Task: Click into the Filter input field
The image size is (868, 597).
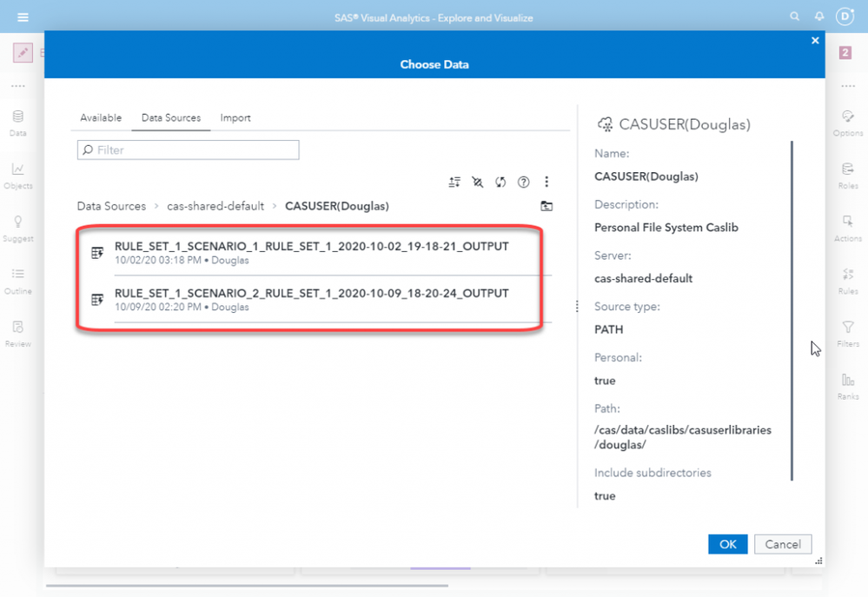Action: pyautogui.click(x=189, y=150)
